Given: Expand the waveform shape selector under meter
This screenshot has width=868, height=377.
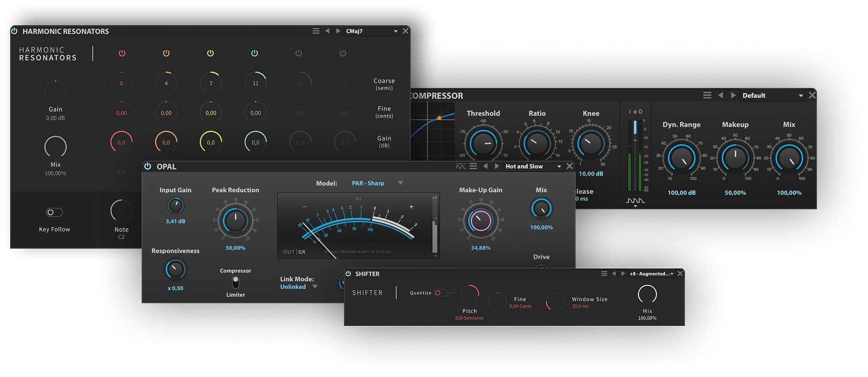Looking at the screenshot, I should coord(635,202).
